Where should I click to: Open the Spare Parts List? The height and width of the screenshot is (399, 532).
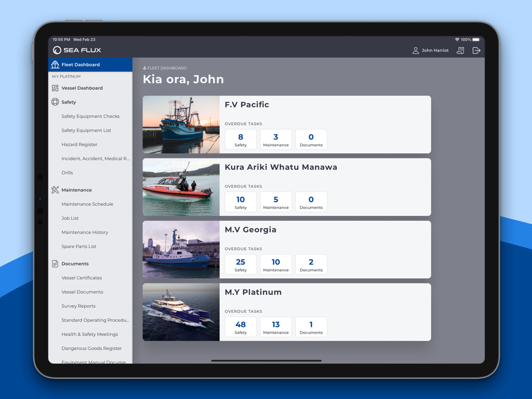click(79, 246)
